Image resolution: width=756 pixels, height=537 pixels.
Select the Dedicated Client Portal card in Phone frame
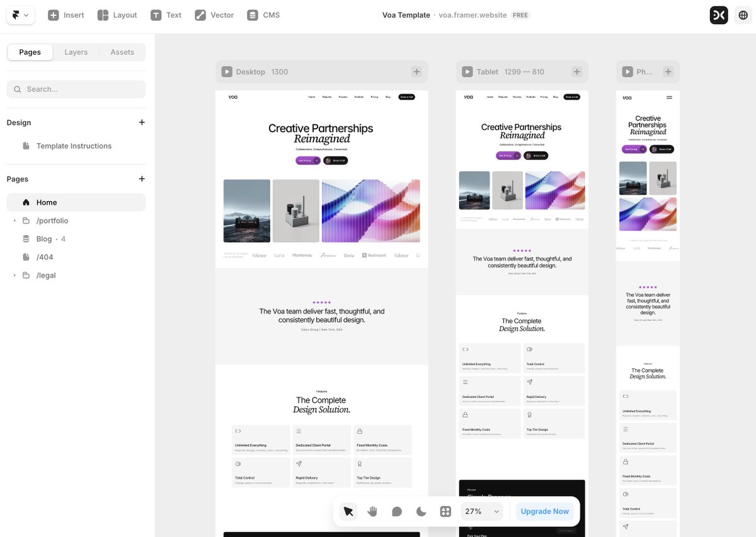(648, 438)
